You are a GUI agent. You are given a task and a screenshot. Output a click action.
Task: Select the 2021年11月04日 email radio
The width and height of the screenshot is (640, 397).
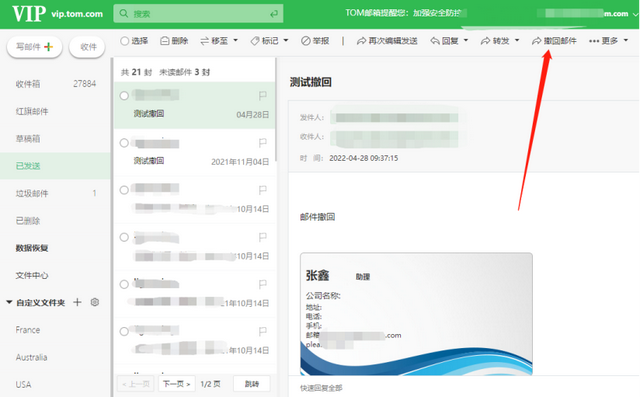coord(124,143)
